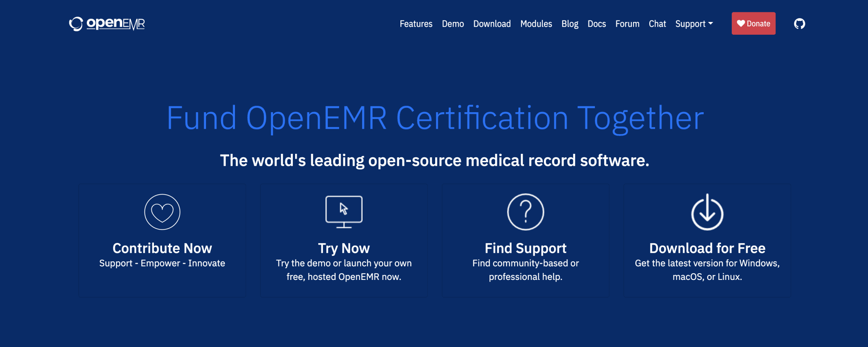
Task: Open the Forum page
Action: 627,24
